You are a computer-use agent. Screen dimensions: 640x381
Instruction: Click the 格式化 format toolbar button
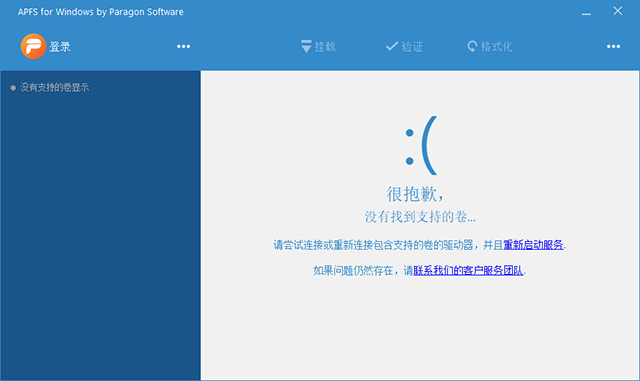489,47
